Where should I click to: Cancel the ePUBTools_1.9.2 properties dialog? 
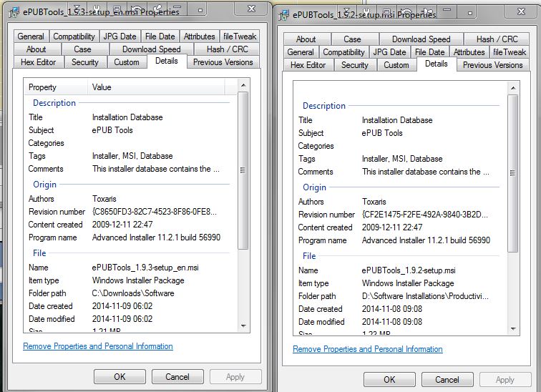(x=447, y=379)
